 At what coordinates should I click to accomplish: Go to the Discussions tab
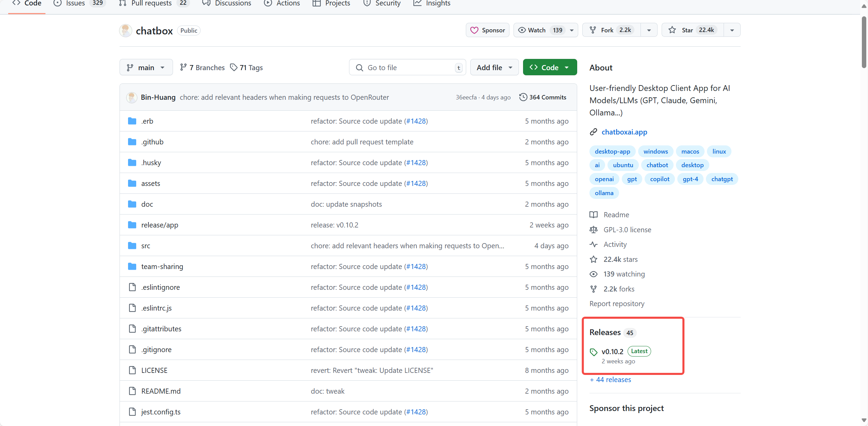(226, 3)
